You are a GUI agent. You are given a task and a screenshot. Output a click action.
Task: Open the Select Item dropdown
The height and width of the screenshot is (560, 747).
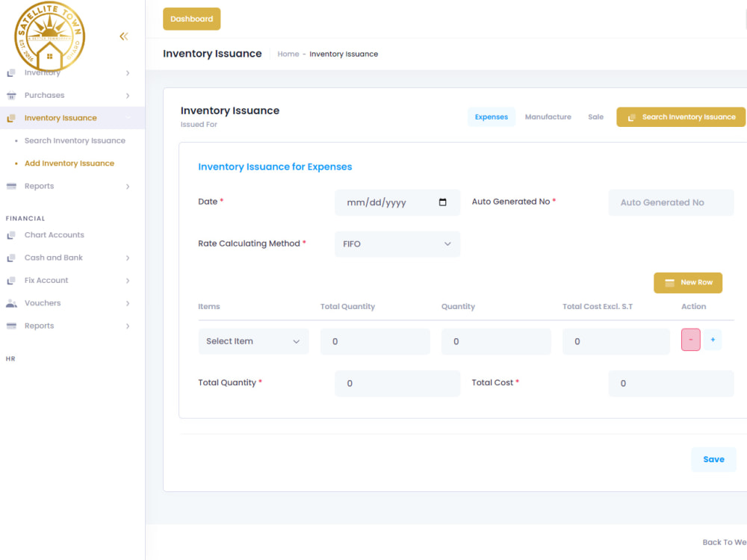pyautogui.click(x=253, y=341)
